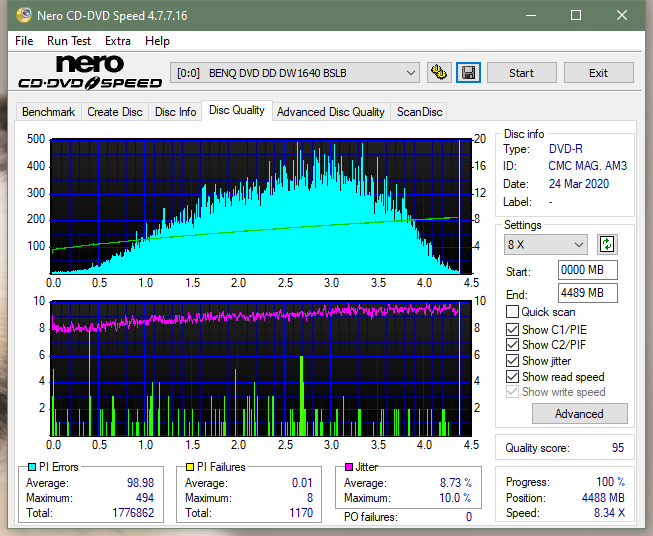Click Jitter maximum 10.0 %
Image resolution: width=653 pixels, height=536 pixels.
(x=455, y=497)
